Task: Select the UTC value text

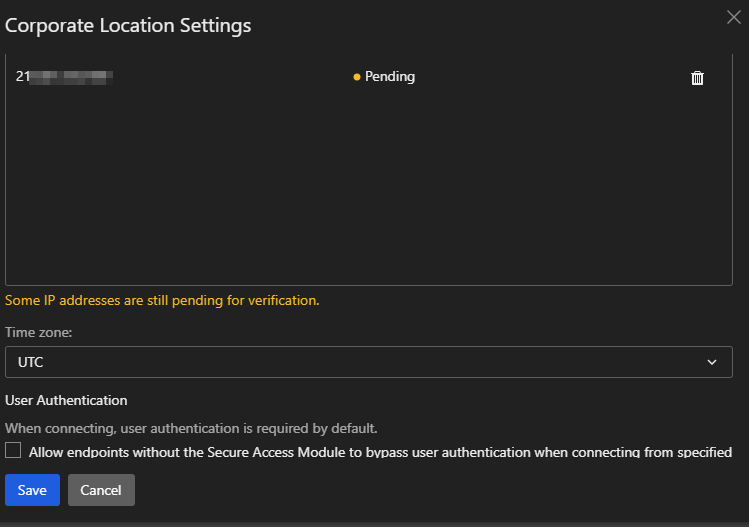Action: point(31,362)
